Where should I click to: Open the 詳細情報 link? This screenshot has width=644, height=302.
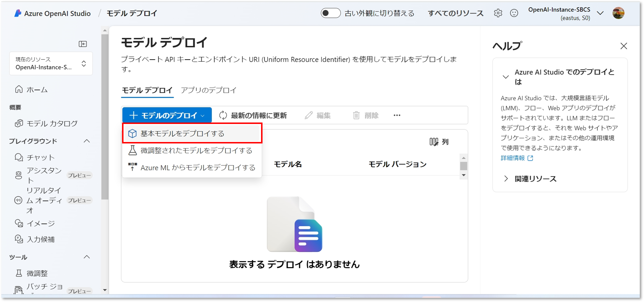click(x=517, y=158)
